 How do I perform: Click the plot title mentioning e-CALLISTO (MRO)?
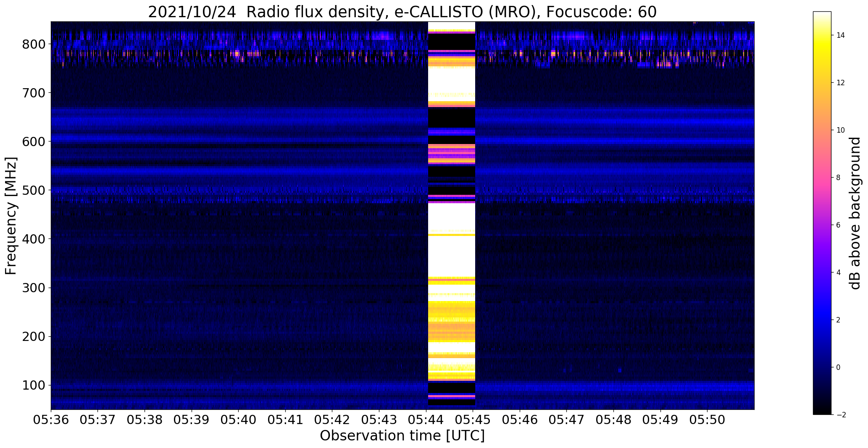pyautogui.click(x=402, y=12)
